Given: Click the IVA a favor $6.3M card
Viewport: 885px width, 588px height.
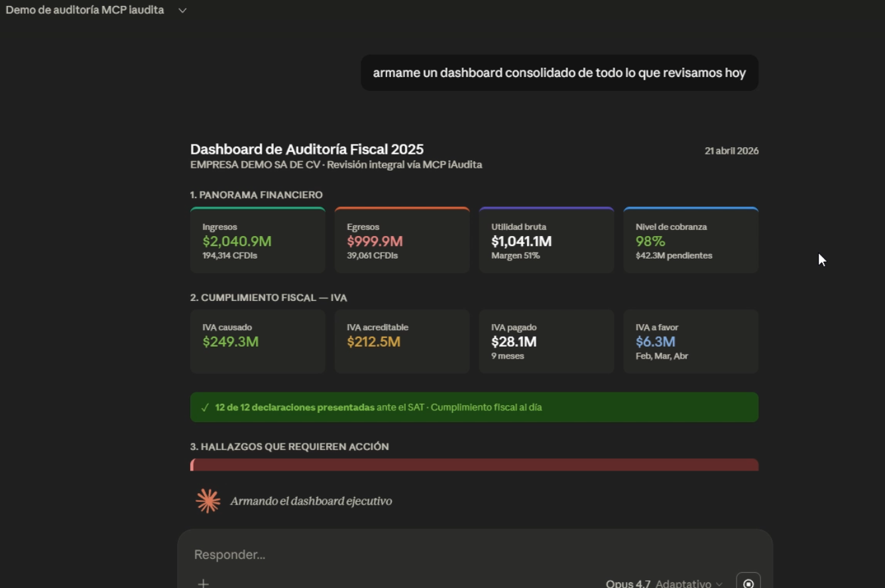Looking at the screenshot, I should point(691,341).
